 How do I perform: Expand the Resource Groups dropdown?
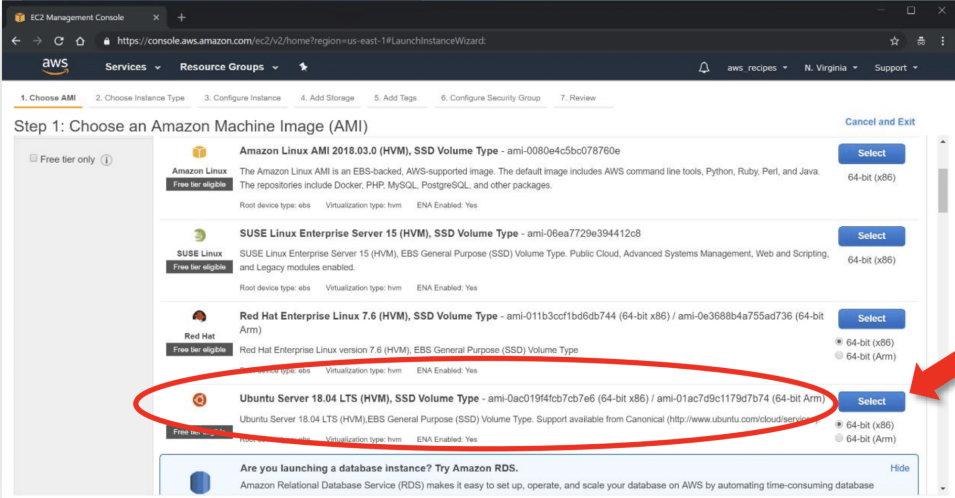pyautogui.click(x=228, y=67)
